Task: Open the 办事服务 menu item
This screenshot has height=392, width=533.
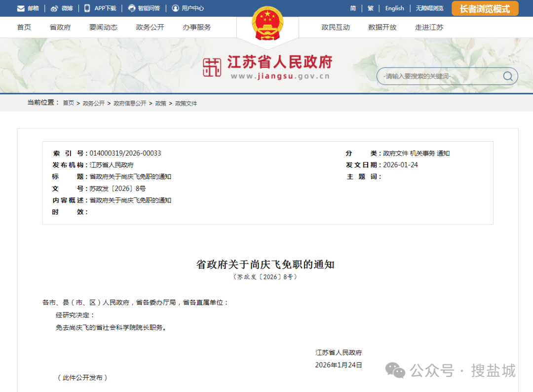Action: (197, 27)
